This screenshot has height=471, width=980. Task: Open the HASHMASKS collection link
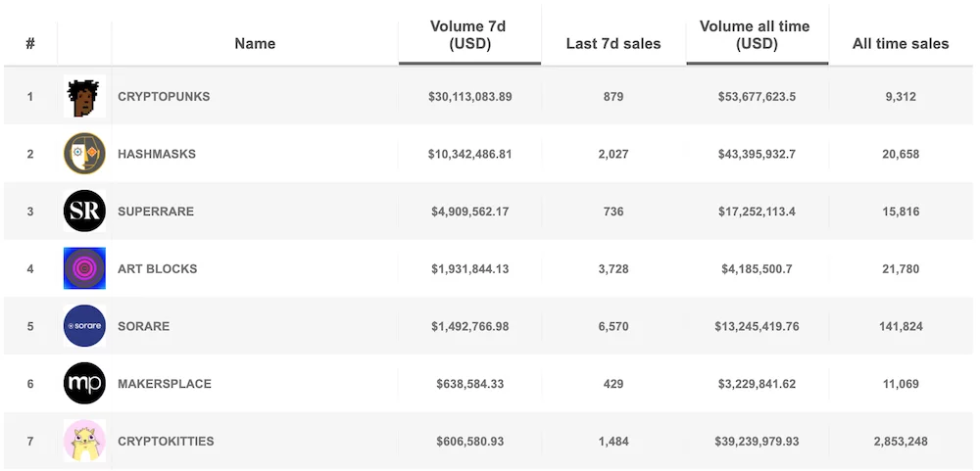point(157,154)
